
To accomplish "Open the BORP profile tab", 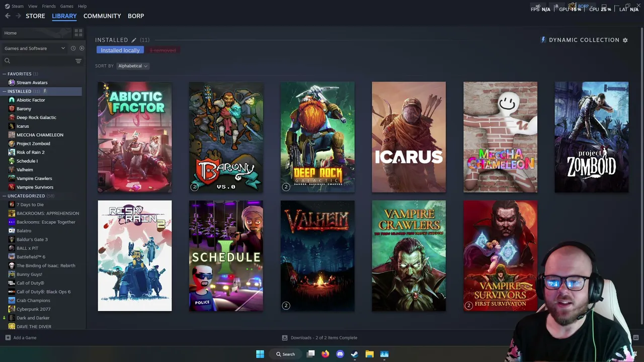I will pyautogui.click(x=136, y=16).
